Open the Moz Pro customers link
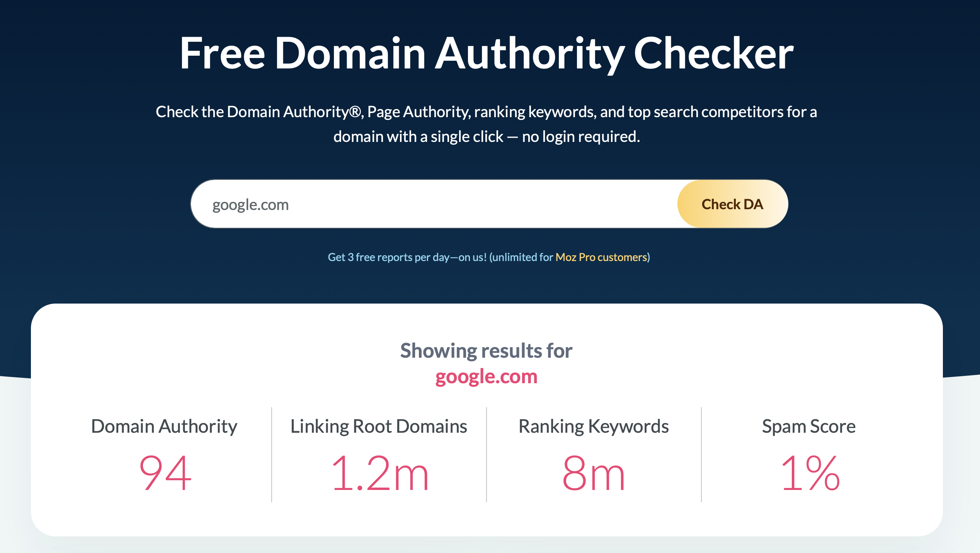Screen dimensions: 980x553 click(601, 257)
